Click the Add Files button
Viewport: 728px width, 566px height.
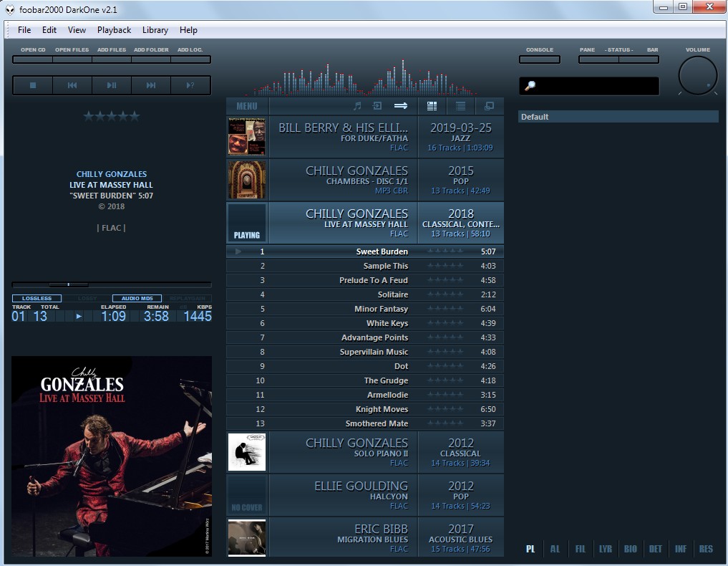pyautogui.click(x=112, y=59)
